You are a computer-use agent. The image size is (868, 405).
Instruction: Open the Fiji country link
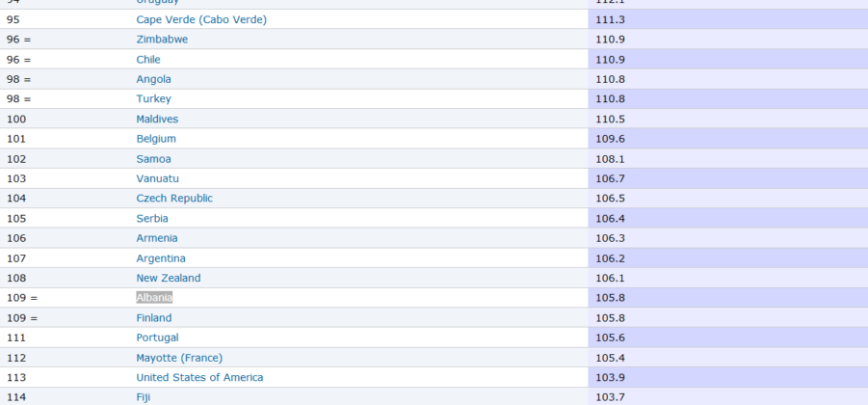(x=144, y=397)
